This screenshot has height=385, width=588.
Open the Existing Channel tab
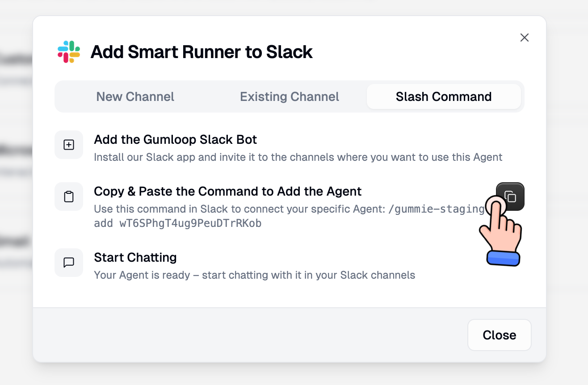pyautogui.click(x=290, y=96)
